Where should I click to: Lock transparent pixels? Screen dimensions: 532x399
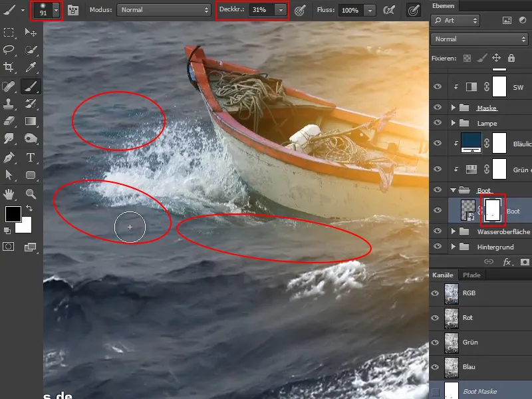[x=467, y=59]
